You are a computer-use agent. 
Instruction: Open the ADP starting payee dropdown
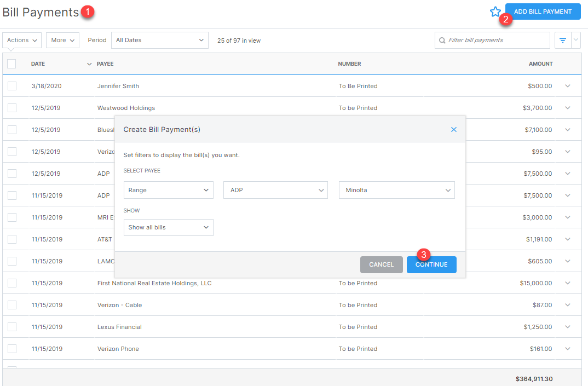275,190
